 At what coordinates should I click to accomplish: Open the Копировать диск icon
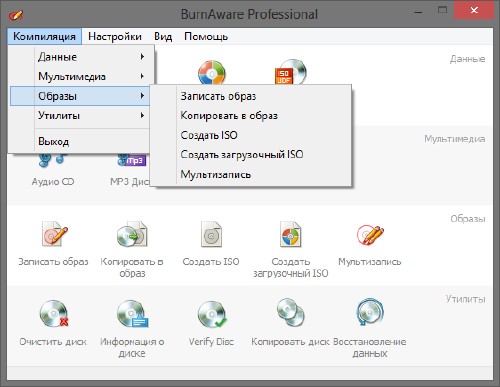click(290, 312)
